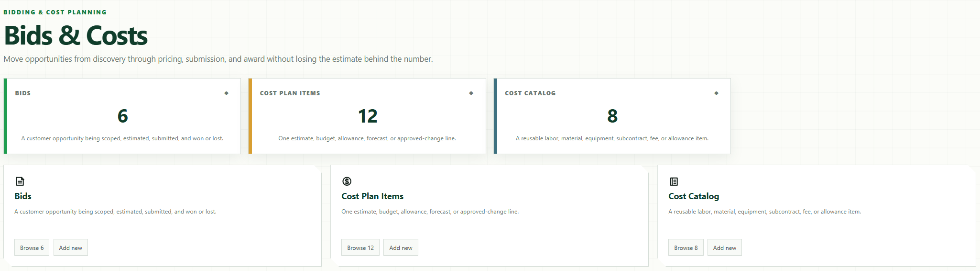The height and width of the screenshot is (271, 980).
Task: Click diamond icon on Cost Plan Items card
Action: coord(471,93)
